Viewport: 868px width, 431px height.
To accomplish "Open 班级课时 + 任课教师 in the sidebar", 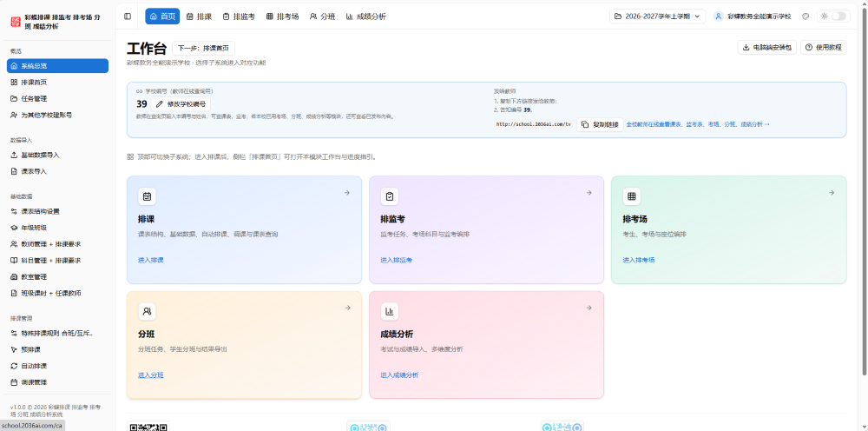I will click(x=57, y=293).
